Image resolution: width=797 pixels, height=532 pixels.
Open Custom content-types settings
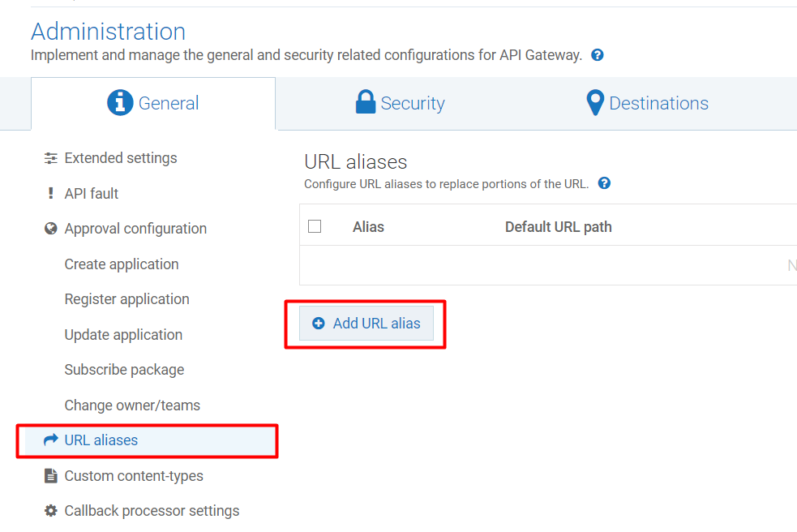click(134, 475)
